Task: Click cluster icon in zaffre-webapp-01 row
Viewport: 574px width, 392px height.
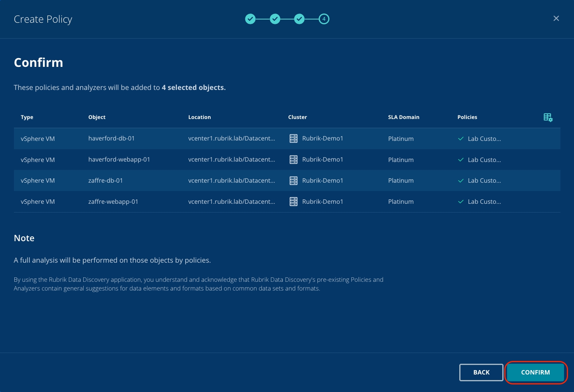Action: click(294, 202)
